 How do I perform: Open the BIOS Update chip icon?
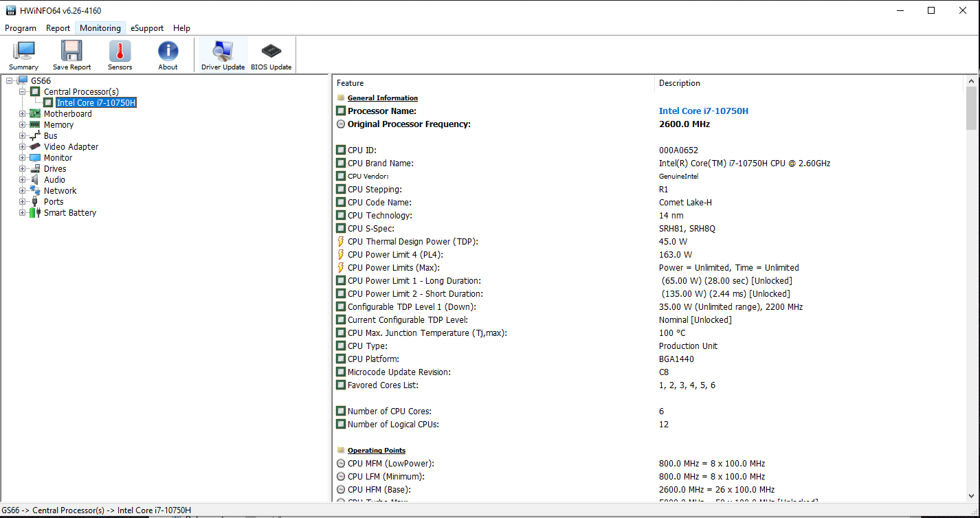click(x=271, y=55)
